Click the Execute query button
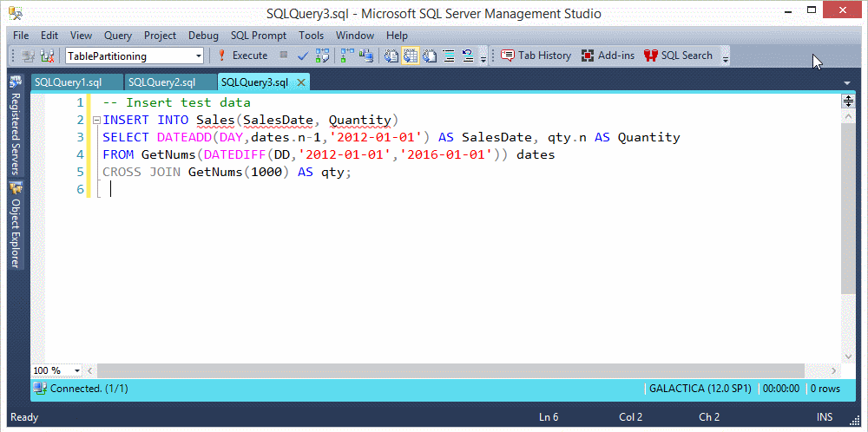 coord(242,56)
